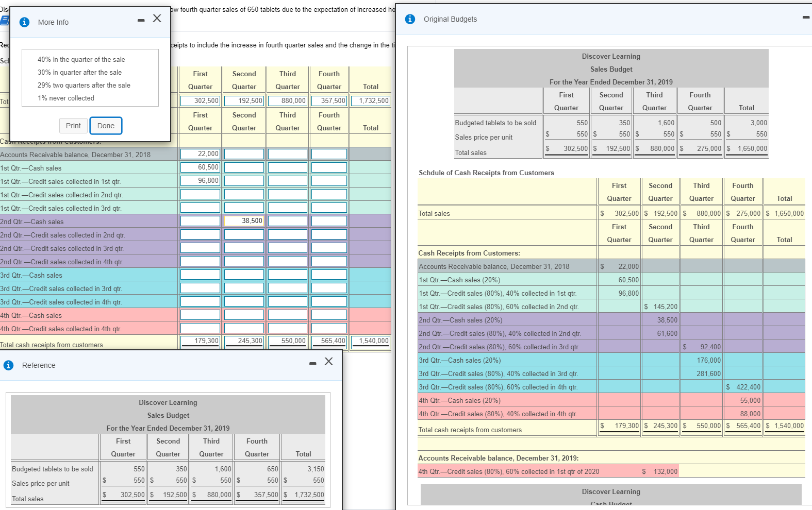Select third quarter total sales field 880,000

pos(288,100)
